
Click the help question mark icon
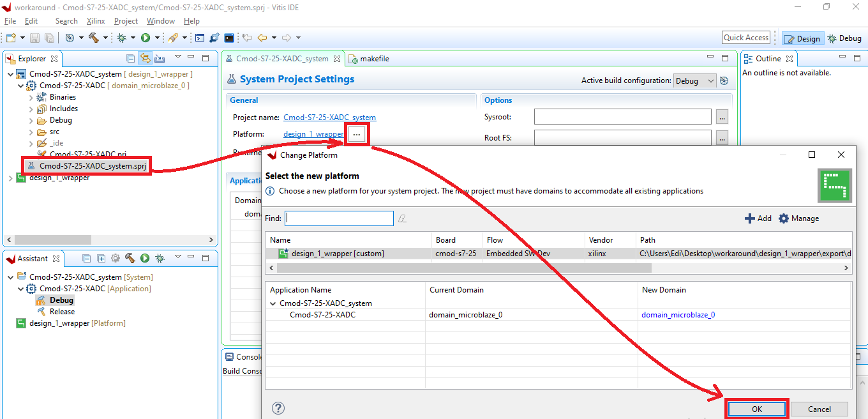click(278, 408)
